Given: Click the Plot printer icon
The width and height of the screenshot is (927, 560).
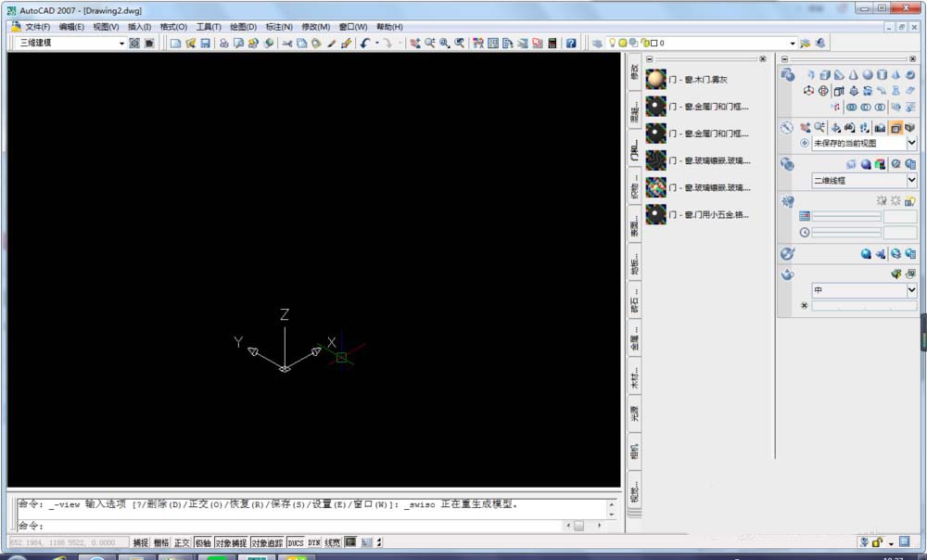Looking at the screenshot, I should coord(223,44).
